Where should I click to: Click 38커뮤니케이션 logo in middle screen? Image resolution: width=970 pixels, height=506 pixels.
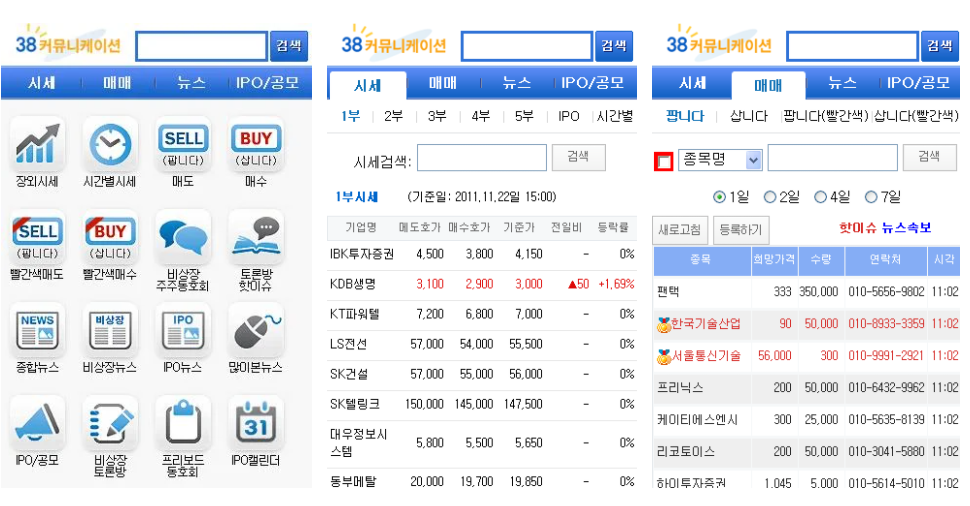click(x=393, y=42)
